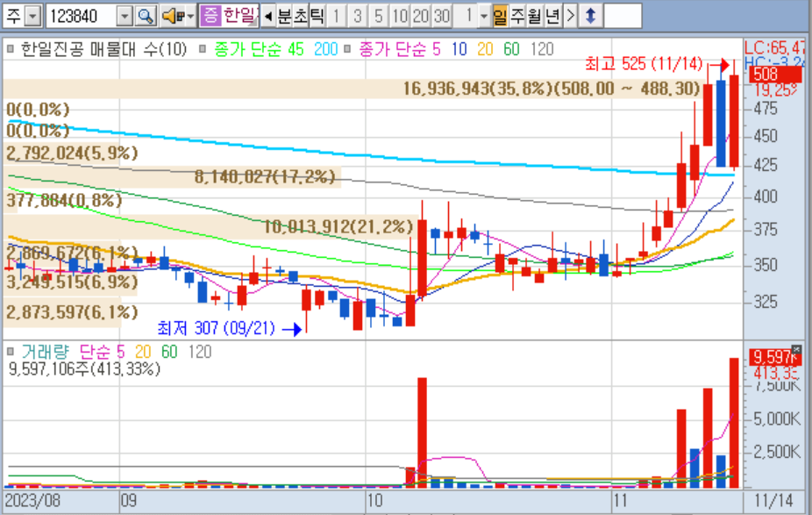Click the stock search magnifier icon

146,16
